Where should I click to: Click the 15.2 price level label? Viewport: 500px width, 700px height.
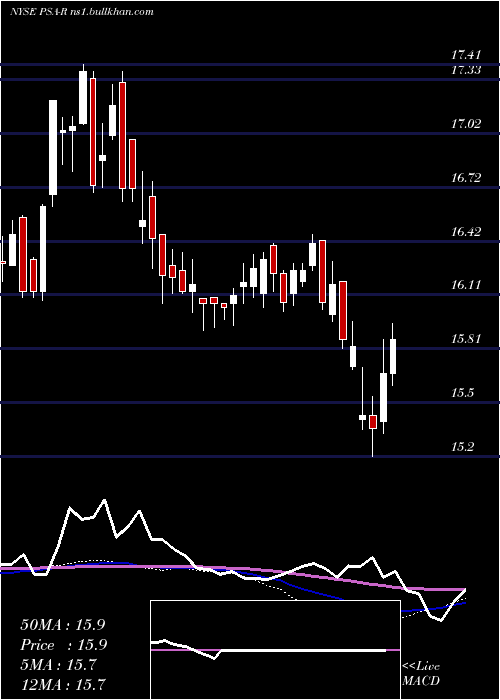(462, 447)
